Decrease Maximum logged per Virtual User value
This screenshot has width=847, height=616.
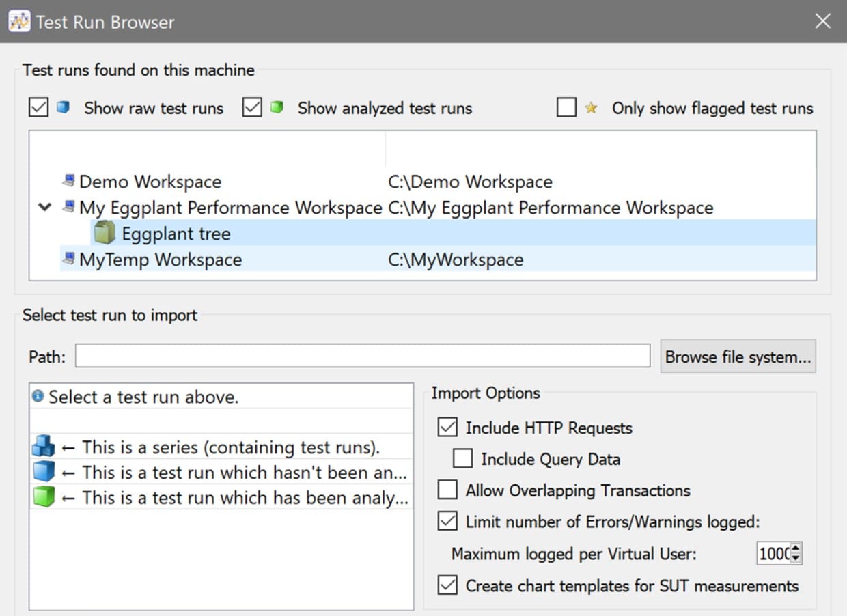[x=796, y=558]
